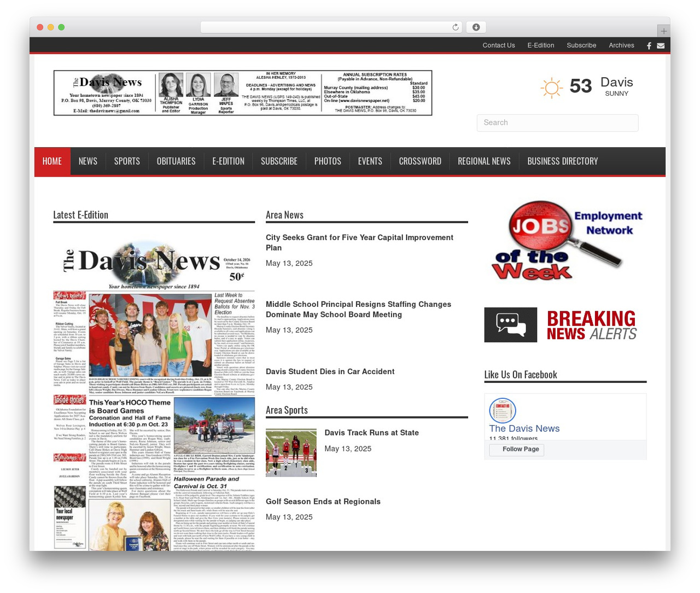Click the email envelope icon in the top bar
The image size is (700, 593).
661,46
